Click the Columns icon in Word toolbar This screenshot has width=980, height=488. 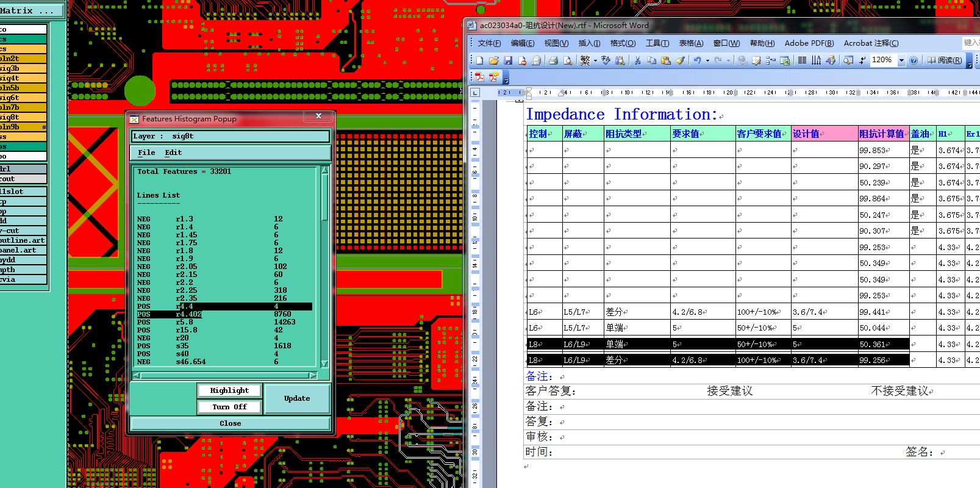[802, 60]
